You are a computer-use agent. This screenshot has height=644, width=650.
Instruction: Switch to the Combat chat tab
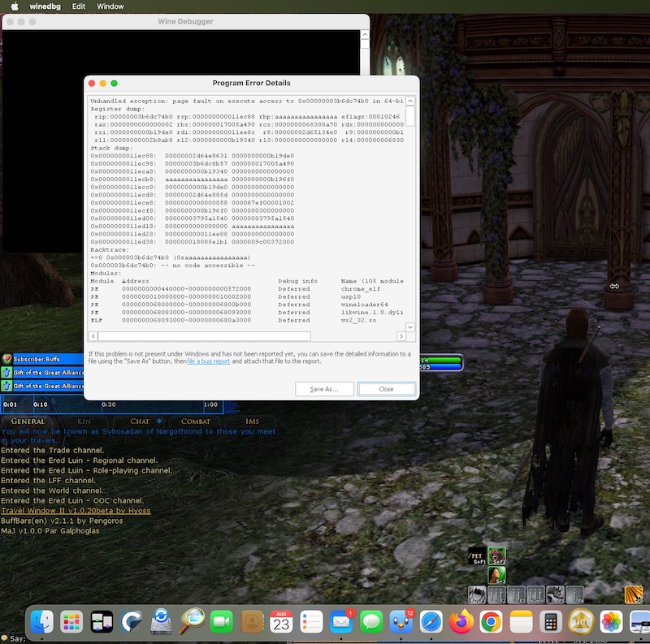[x=196, y=421]
